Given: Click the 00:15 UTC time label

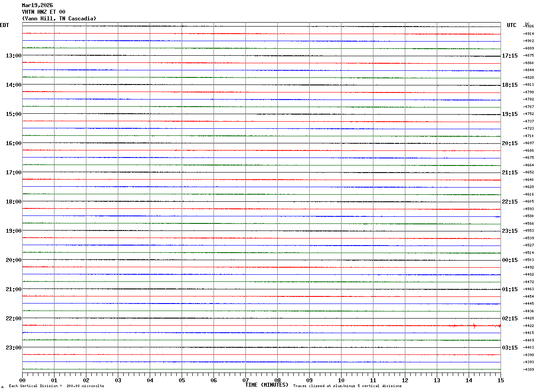Looking at the screenshot, I should [x=509, y=260].
